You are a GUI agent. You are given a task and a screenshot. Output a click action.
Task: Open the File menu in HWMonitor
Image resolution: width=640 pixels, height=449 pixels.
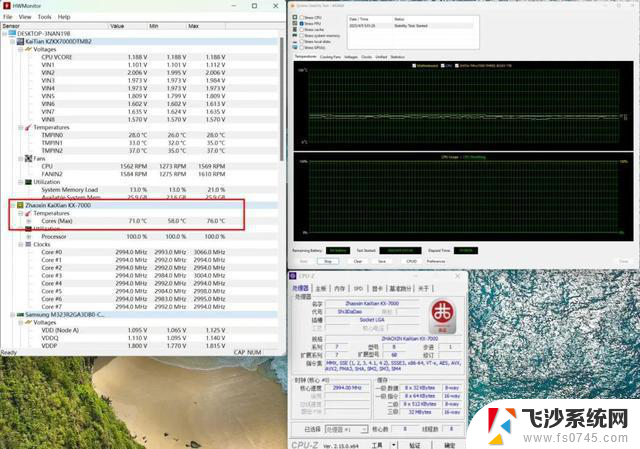8,17
